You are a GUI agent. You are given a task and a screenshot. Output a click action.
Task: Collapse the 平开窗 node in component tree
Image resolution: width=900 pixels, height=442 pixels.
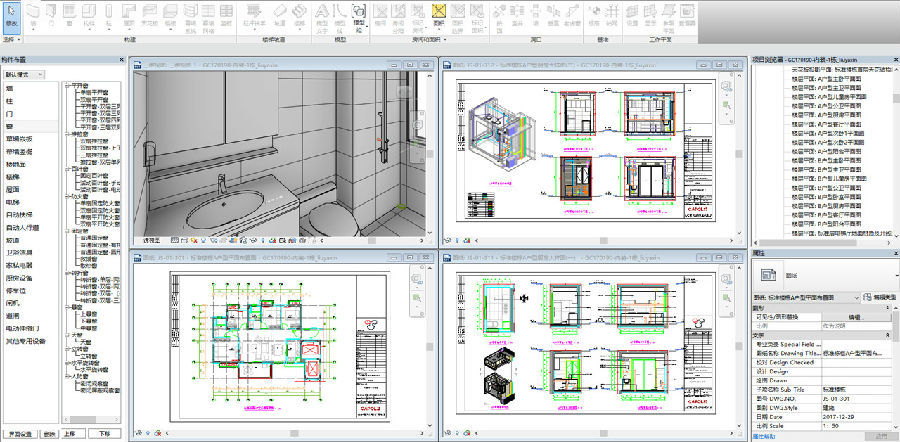(66, 86)
